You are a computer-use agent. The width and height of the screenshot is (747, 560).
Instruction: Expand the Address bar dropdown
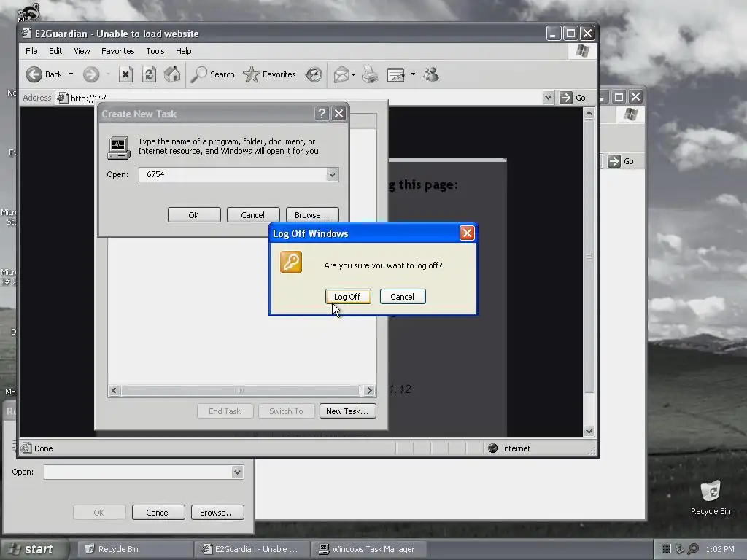tap(548, 98)
